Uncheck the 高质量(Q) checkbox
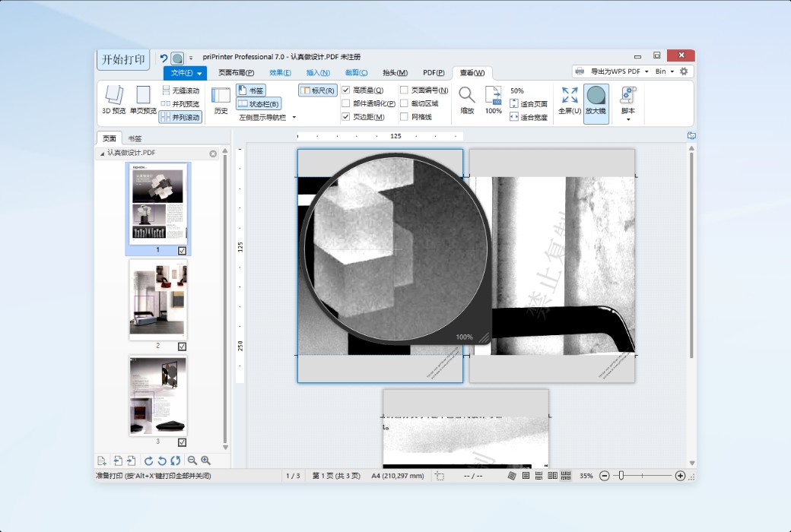 coord(345,90)
